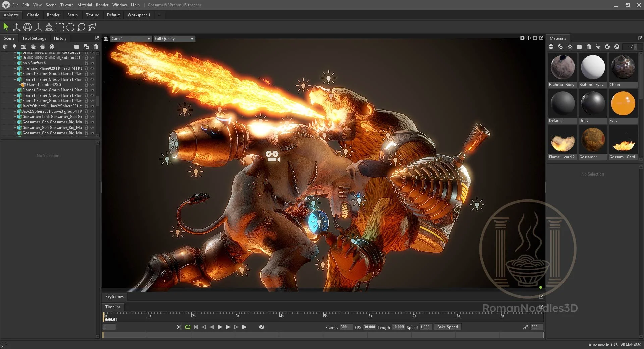Toggle timeline loop playback
This screenshot has width=644, height=349.
[188, 327]
